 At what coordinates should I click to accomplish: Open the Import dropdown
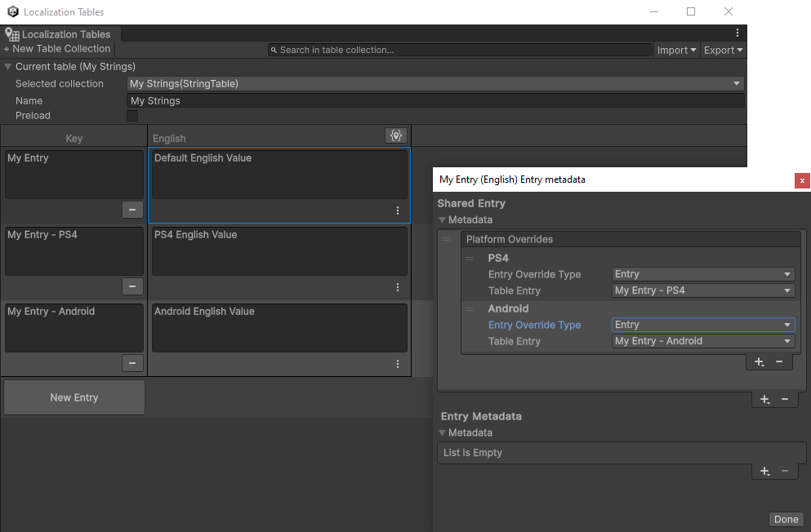(x=676, y=50)
